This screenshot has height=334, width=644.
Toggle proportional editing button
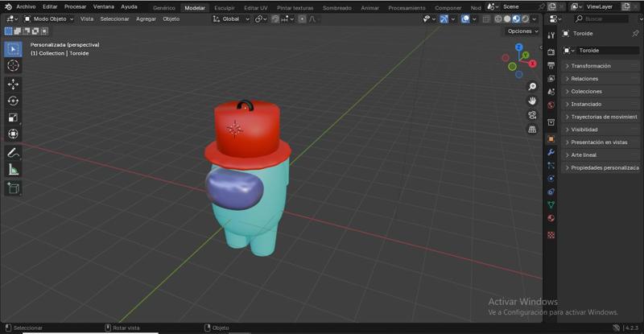coord(303,19)
